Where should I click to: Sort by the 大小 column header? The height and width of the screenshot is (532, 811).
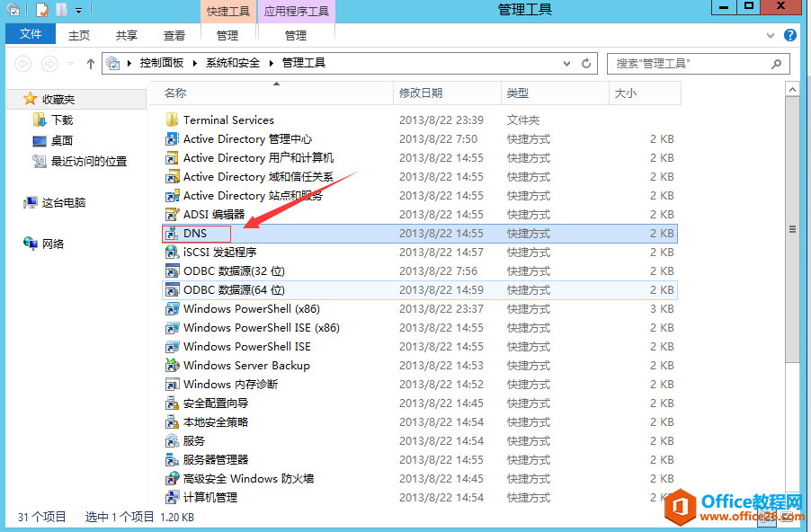(645, 93)
